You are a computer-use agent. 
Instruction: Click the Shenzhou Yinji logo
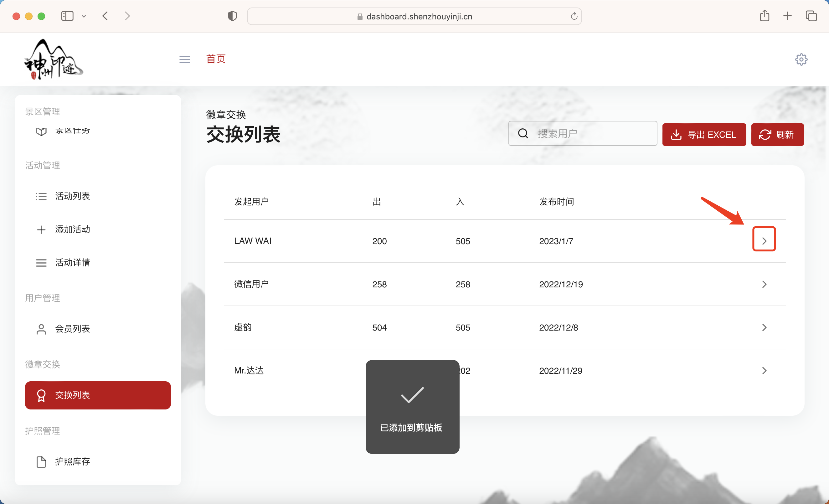[53, 59]
